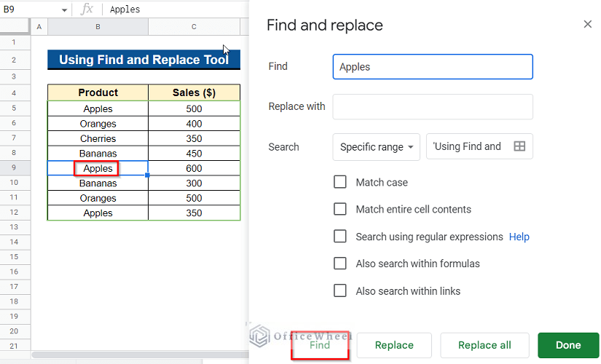Click the Replace button
This screenshot has height=364, width=601.
point(394,345)
